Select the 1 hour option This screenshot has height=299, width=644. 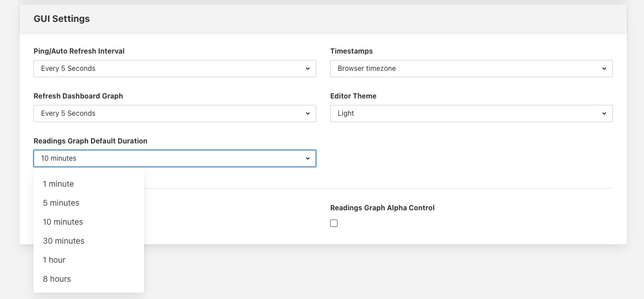(x=89, y=260)
